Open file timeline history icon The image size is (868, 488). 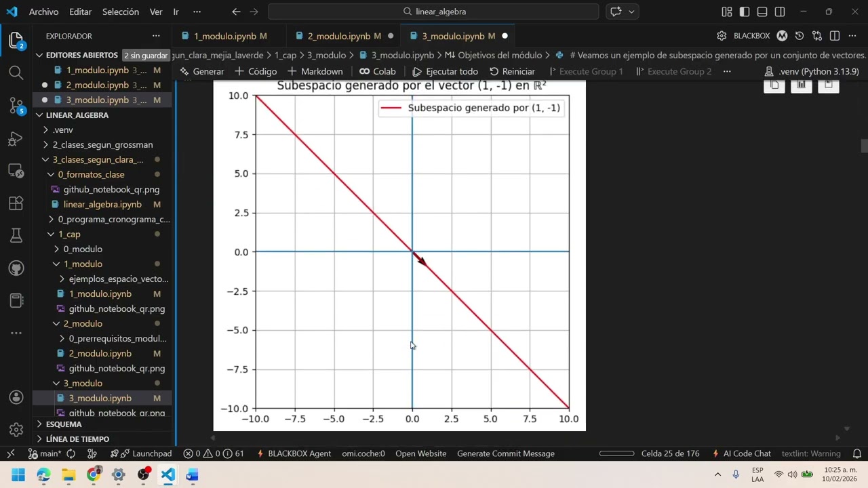(x=800, y=36)
